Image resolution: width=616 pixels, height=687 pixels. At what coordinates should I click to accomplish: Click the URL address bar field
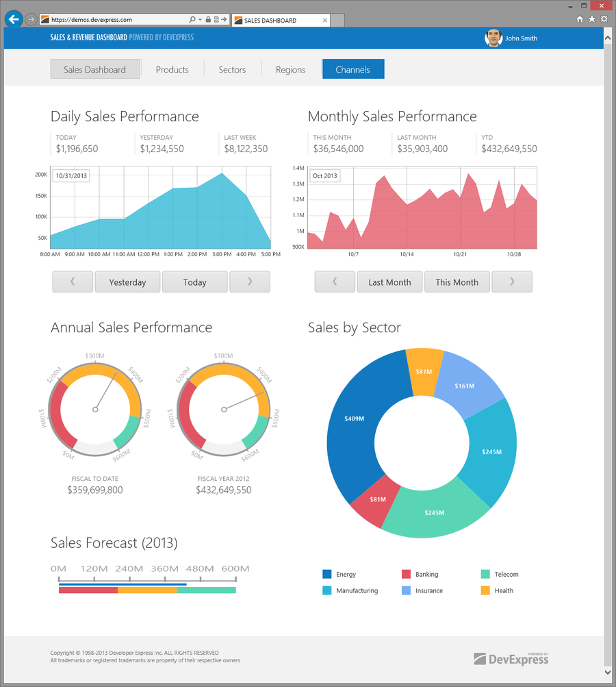pyautogui.click(x=116, y=21)
